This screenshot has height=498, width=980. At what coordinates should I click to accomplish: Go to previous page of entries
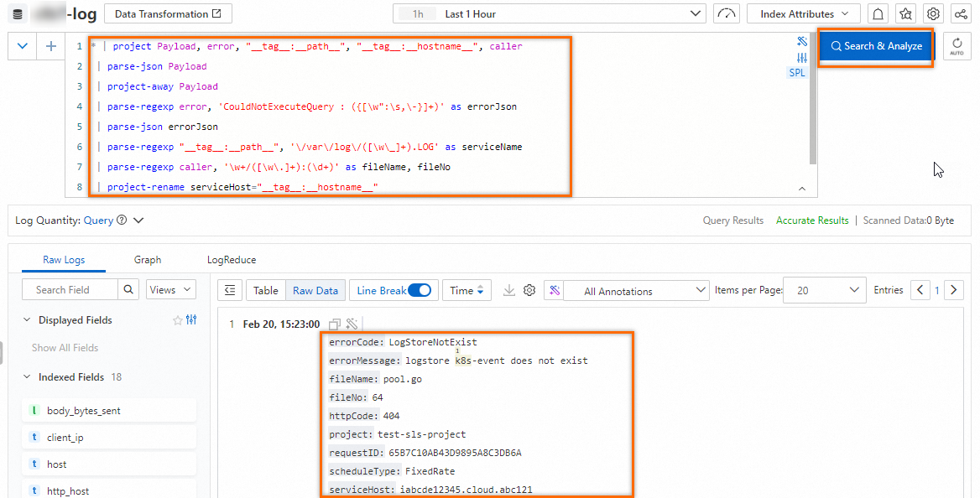tap(920, 290)
